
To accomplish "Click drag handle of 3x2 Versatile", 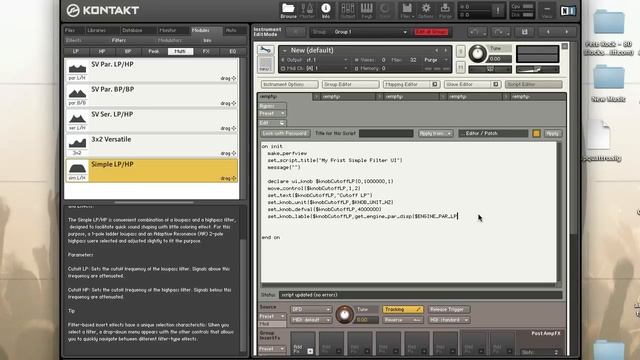I will click(229, 153).
